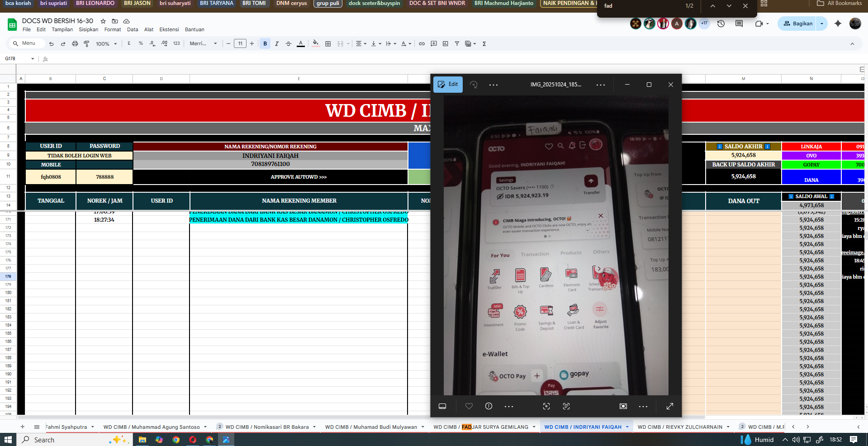Go to next find result

point(729,6)
